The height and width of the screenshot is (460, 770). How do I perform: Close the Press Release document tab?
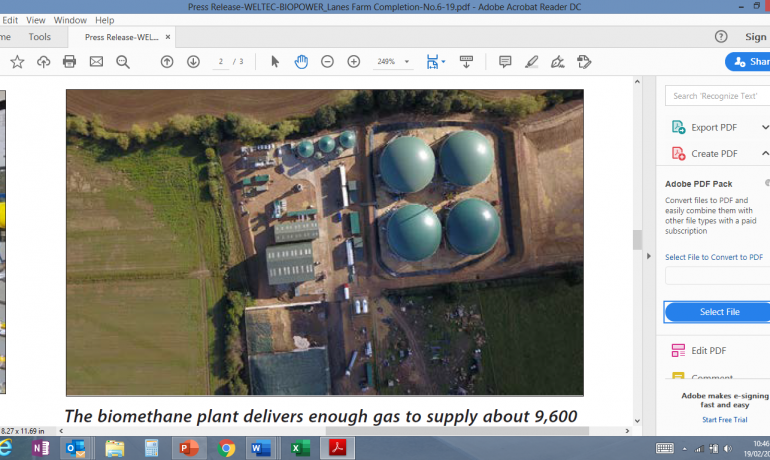coord(167,37)
